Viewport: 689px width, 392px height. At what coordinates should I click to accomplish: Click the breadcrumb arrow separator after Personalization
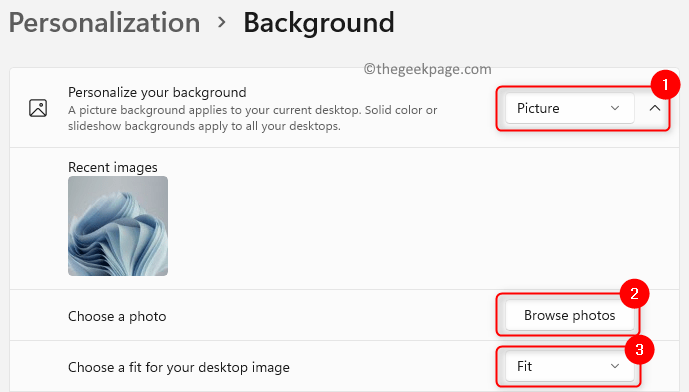pyautogui.click(x=222, y=22)
